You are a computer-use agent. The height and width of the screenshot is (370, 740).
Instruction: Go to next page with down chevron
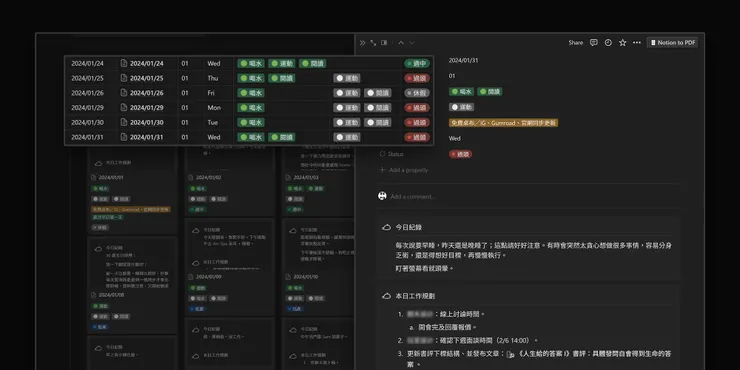pyautogui.click(x=412, y=43)
